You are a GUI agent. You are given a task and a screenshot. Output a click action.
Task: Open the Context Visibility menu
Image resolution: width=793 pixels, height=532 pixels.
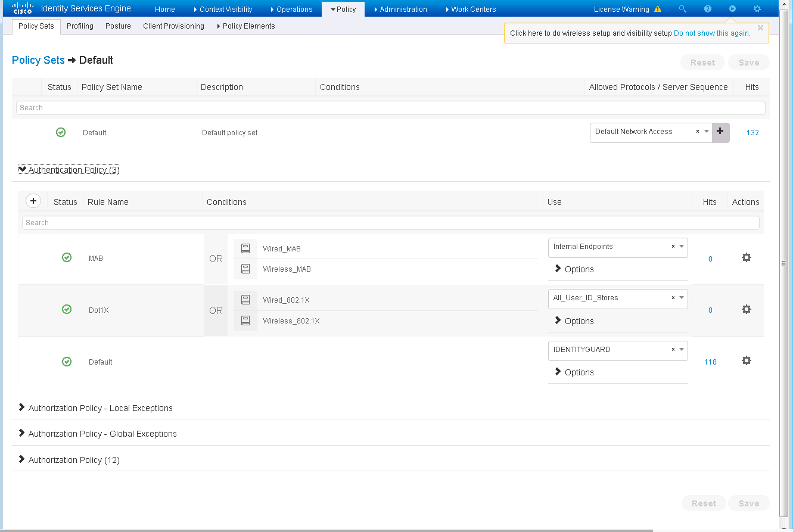click(x=223, y=9)
